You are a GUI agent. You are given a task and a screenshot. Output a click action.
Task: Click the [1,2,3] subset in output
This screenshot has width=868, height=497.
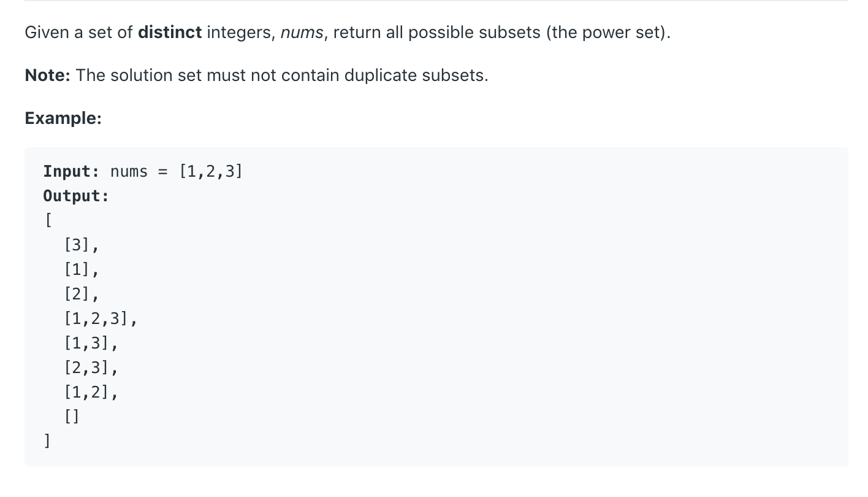pyautogui.click(x=100, y=319)
